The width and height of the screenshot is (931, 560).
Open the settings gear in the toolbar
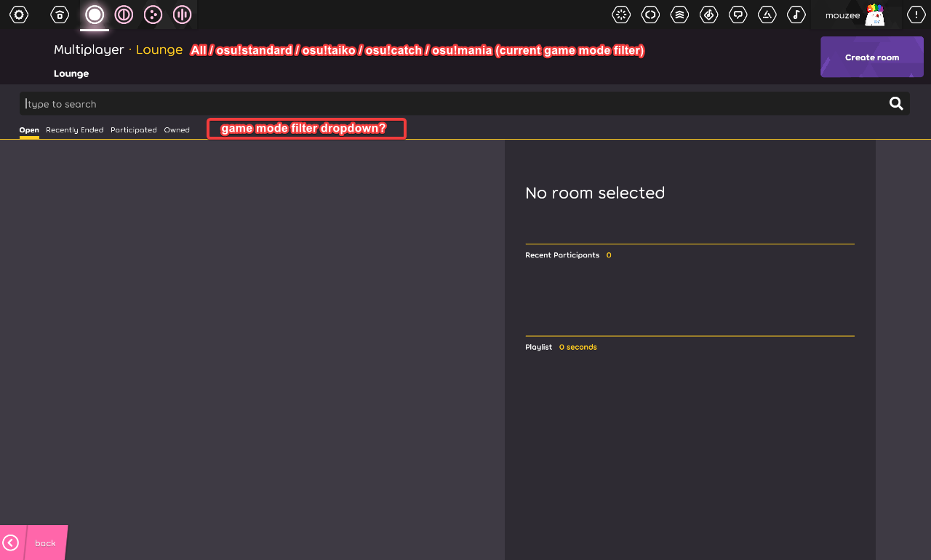tap(19, 15)
